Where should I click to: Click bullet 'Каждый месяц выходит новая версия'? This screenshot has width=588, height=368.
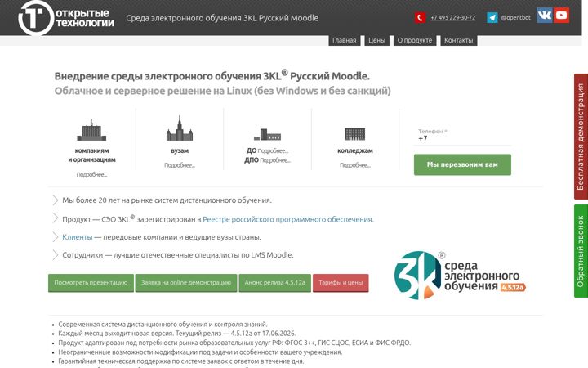pyautogui.click(x=177, y=334)
